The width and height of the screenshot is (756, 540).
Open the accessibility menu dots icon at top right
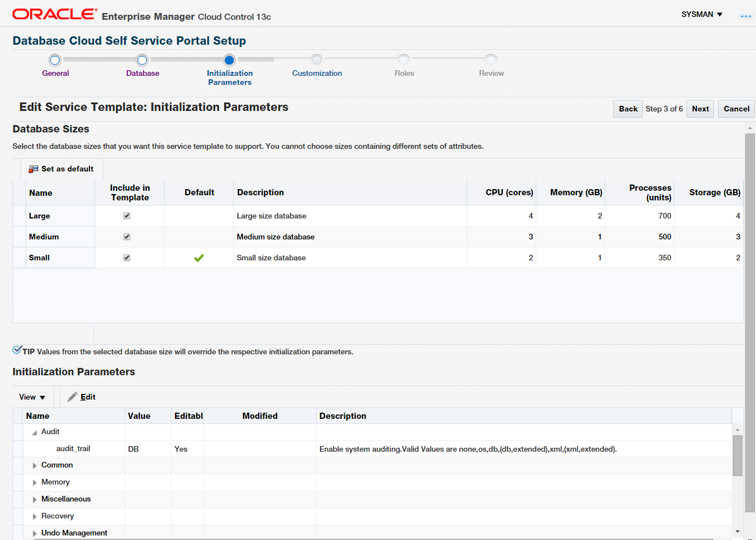pyautogui.click(x=746, y=16)
